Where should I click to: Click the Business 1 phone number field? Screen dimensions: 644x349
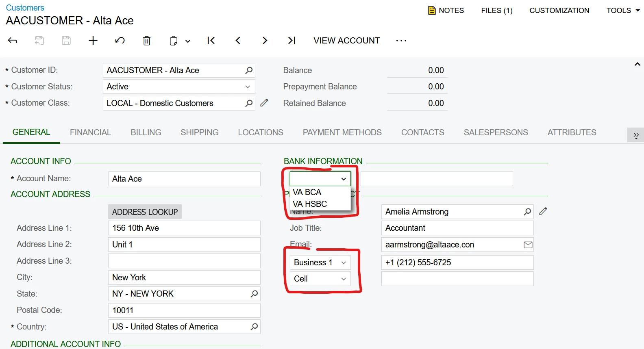pyautogui.click(x=457, y=262)
